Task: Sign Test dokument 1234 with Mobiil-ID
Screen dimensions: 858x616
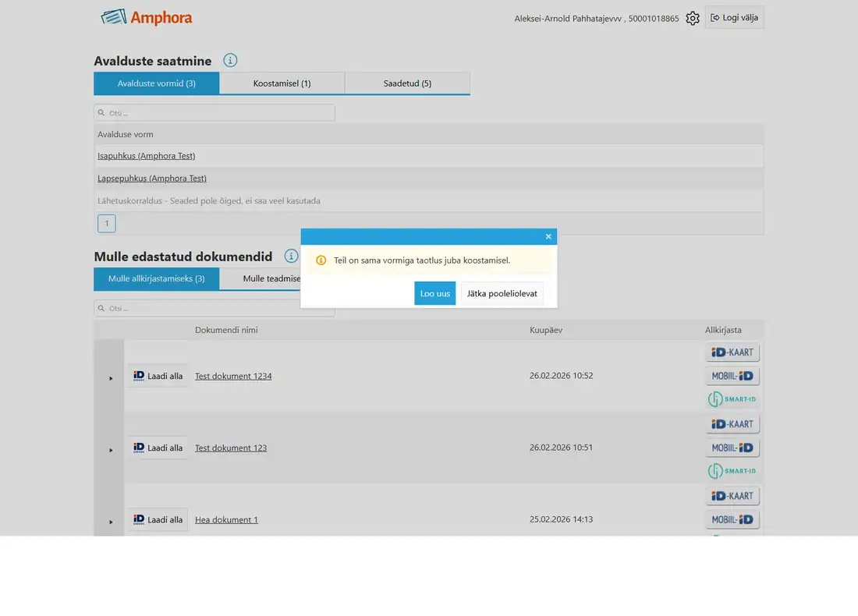Action: coord(732,376)
